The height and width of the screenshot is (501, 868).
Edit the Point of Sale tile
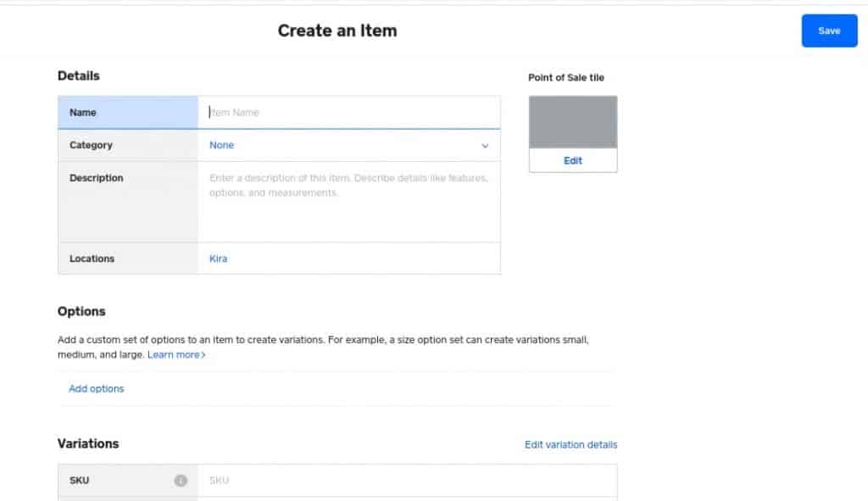572,160
